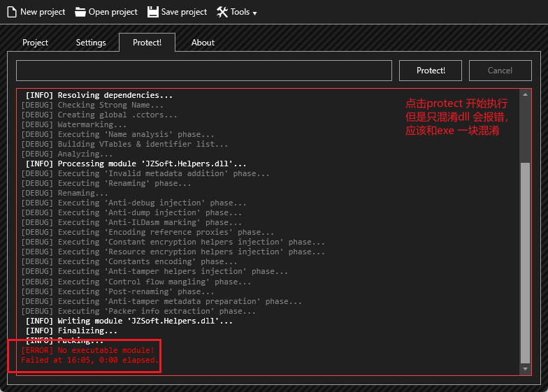Screen dimensions: 548x392
Task: Click the 'No executable module!' error line
Action: 88,350
